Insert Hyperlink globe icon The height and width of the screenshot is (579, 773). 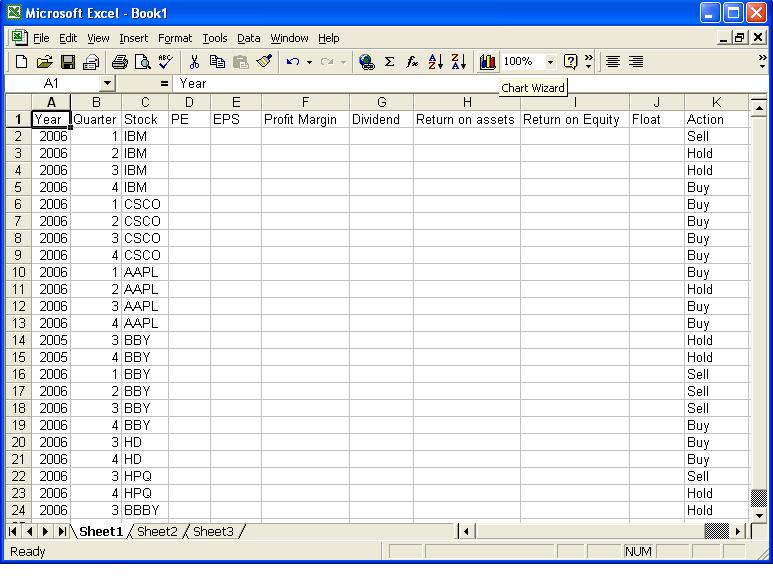pyautogui.click(x=366, y=62)
